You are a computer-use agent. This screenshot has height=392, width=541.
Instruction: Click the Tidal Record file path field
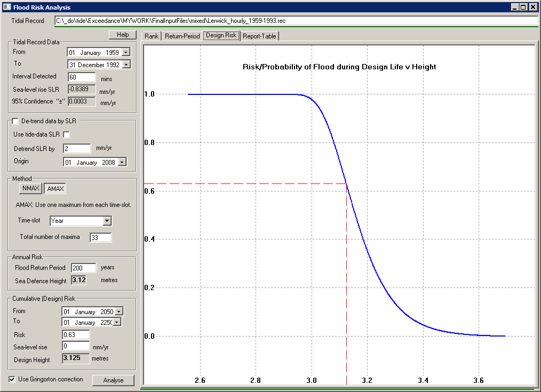click(x=296, y=21)
